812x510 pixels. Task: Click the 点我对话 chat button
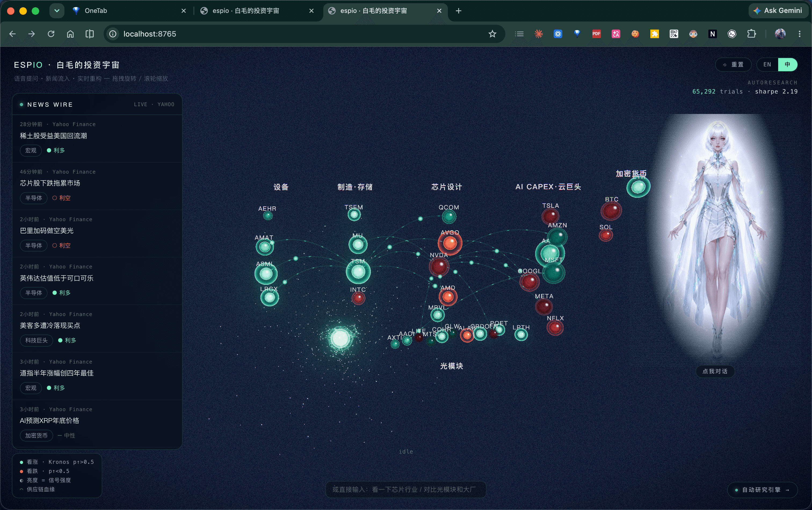715,371
